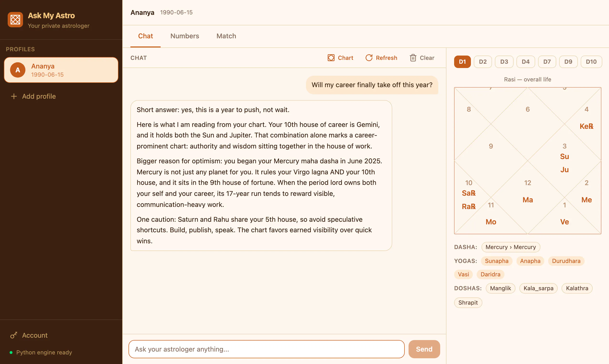Click the Ananya profile avatar circle
The image size is (609, 364).
coord(18,70)
